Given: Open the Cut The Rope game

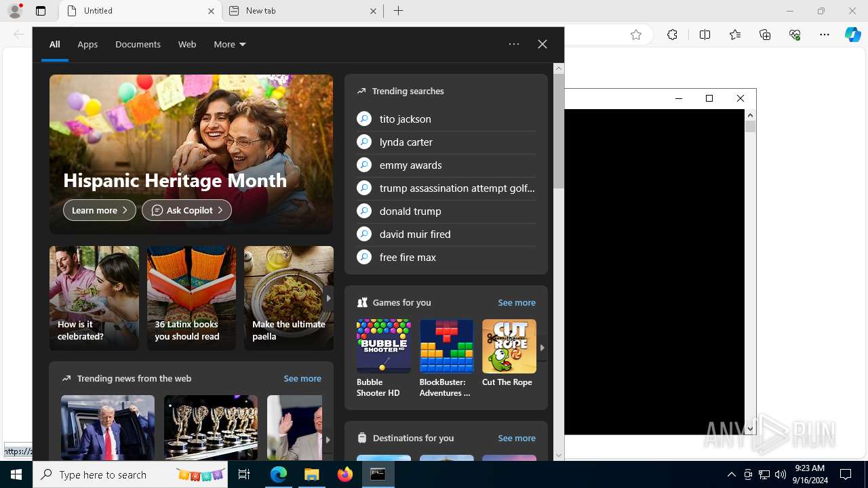Looking at the screenshot, I should pyautogui.click(x=509, y=353).
